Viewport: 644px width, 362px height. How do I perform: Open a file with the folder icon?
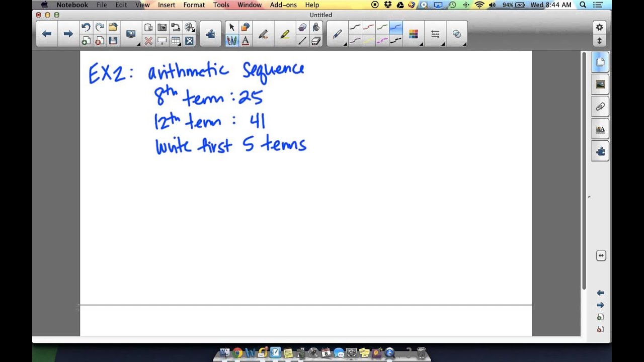point(113,27)
